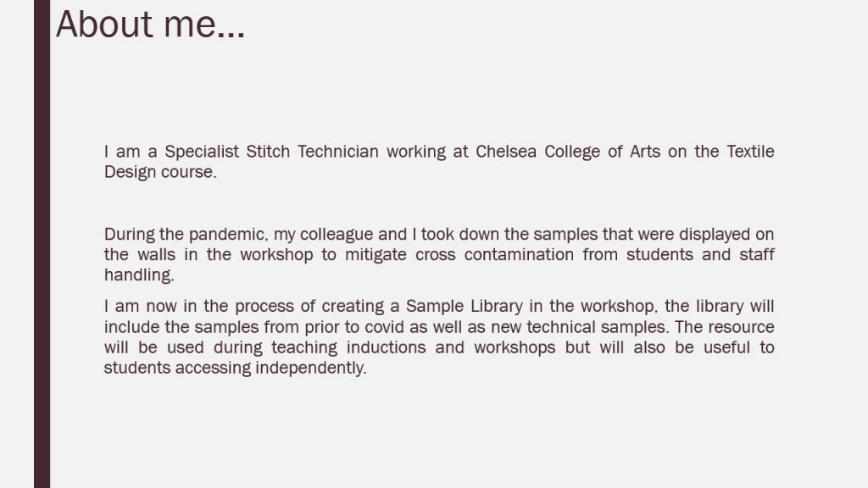The image size is (868, 488).
Task: Click the word "Textile" in the first paragraph
Action: point(750,151)
